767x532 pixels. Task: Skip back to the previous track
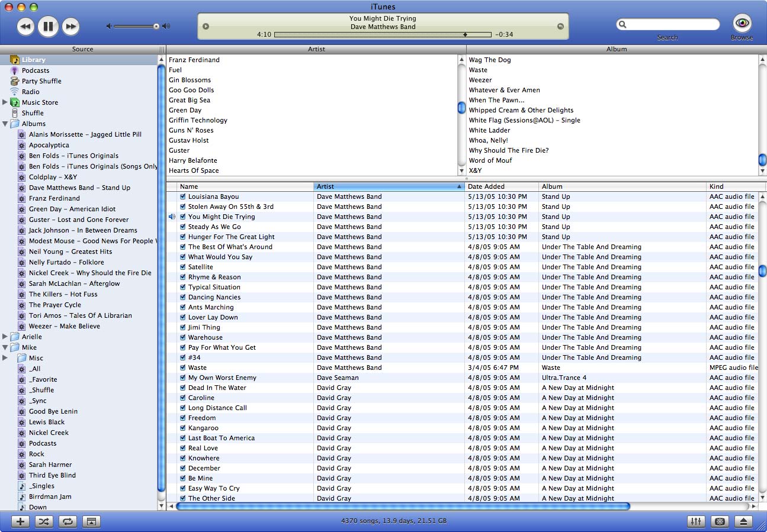(x=25, y=26)
